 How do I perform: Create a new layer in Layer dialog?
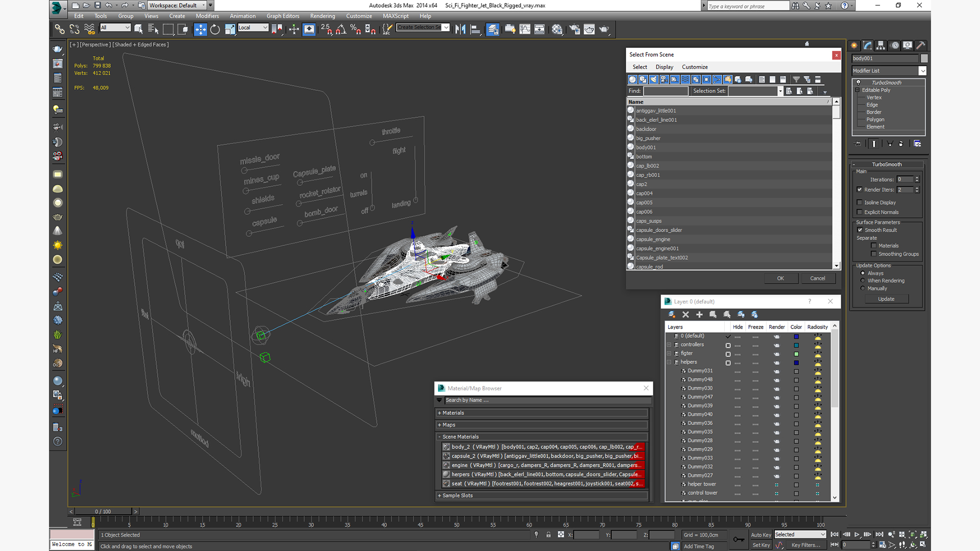point(672,315)
